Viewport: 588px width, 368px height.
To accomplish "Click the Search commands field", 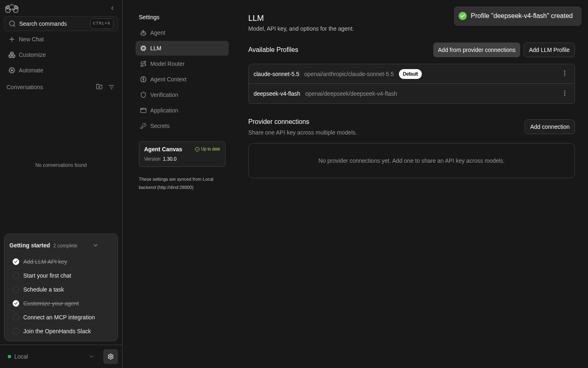I will [61, 24].
